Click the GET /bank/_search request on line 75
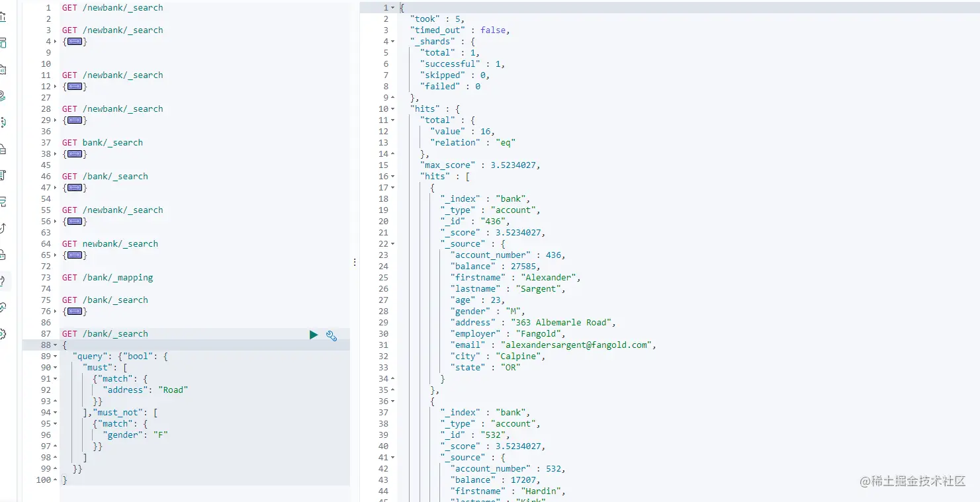The height and width of the screenshot is (502, 980). pos(105,300)
